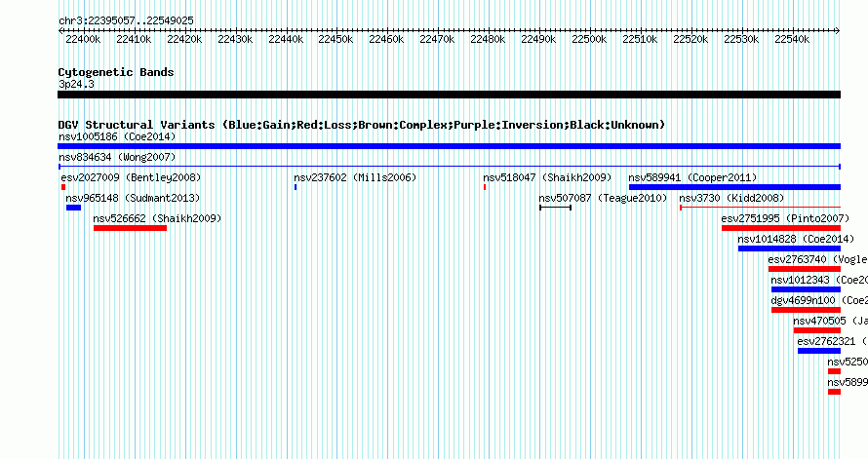Image resolution: width=868 pixels, height=459 pixels.
Task: Open the nsv1005186 (Coe2014) label
Action: click(x=117, y=136)
